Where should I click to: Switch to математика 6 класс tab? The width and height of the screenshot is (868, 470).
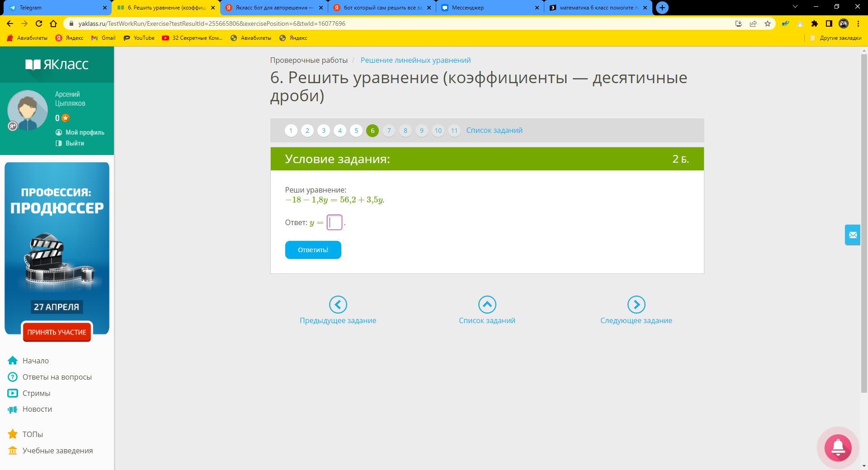[598, 8]
